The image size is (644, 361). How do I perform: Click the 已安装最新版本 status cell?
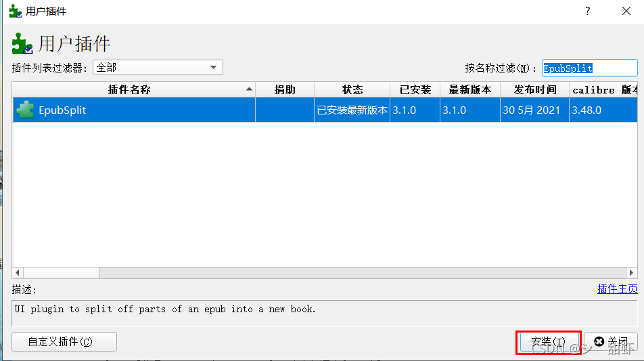352,110
